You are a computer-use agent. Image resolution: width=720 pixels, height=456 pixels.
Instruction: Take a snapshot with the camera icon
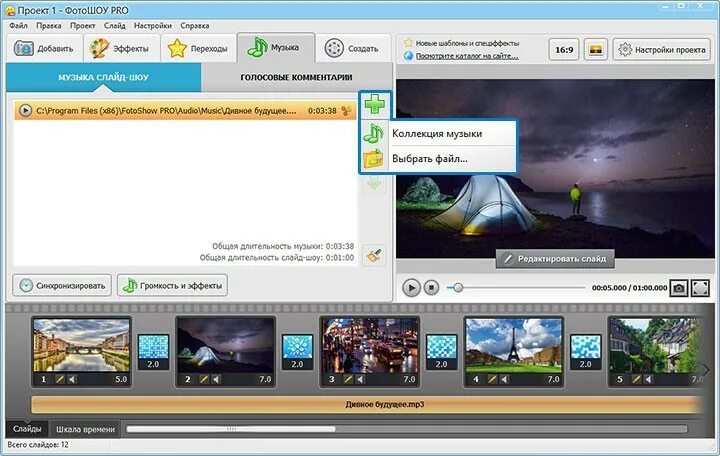click(x=679, y=288)
